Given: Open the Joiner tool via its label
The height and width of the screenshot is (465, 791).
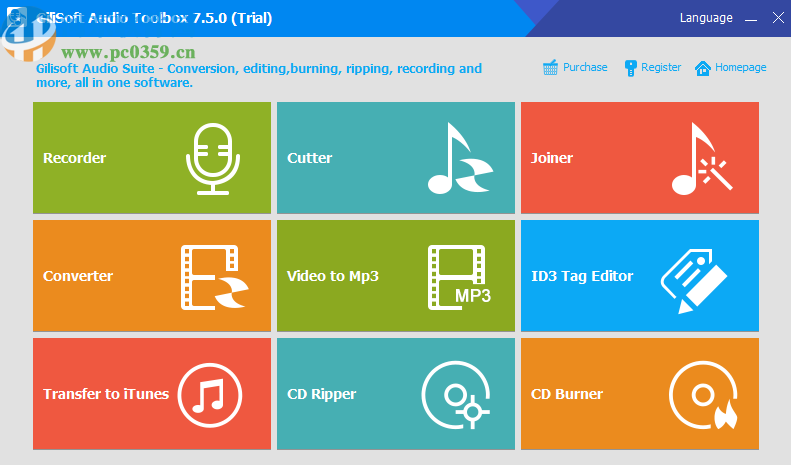Looking at the screenshot, I should coord(552,158).
